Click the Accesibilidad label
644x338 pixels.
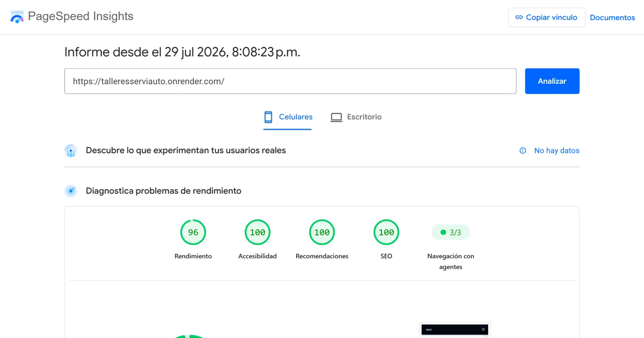point(258,256)
